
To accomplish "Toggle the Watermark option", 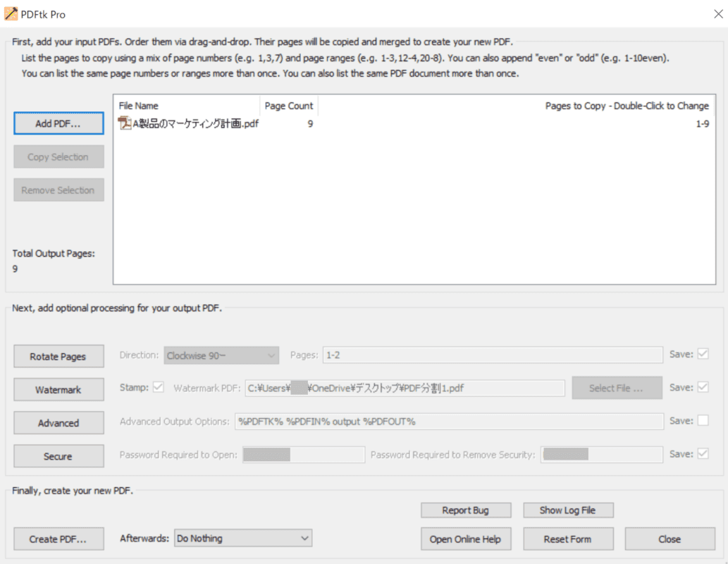I will 58,389.
